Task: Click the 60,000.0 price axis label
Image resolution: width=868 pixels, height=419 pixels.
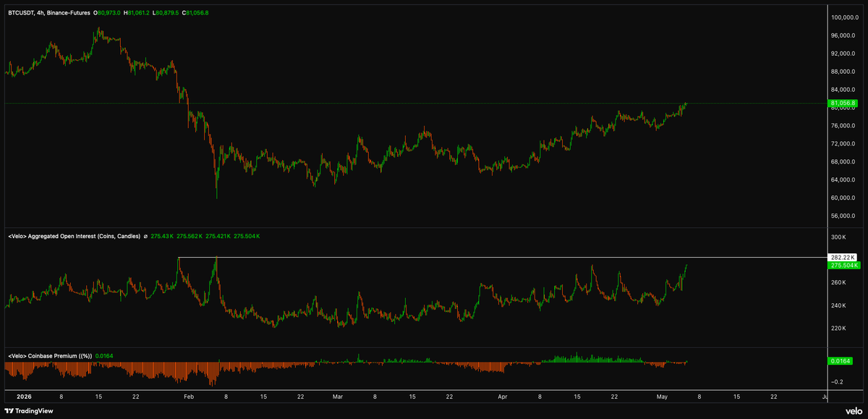Action: pyautogui.click(x=845, y=198)
